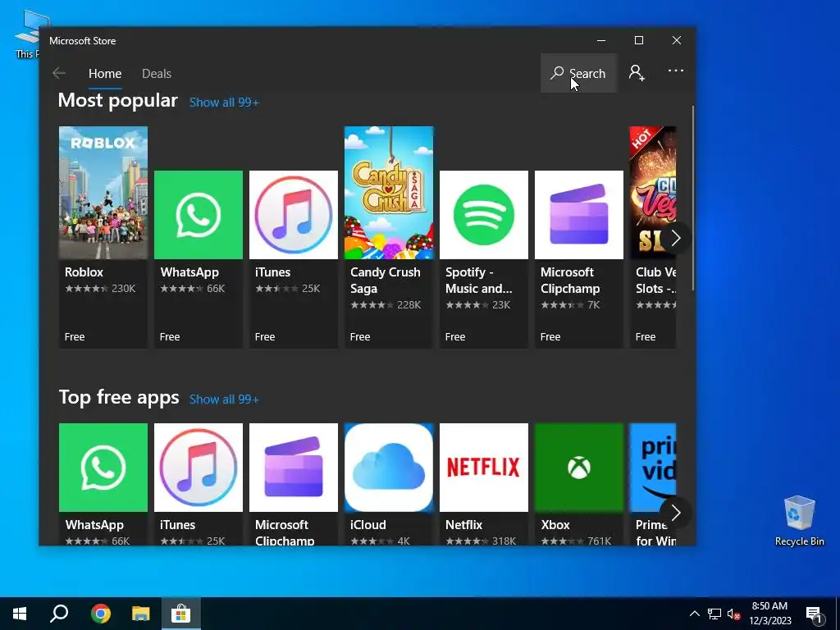The height and width of the screenshot is (630, 840).
Task: Switch to the Home tab
Action: point(105,74)
